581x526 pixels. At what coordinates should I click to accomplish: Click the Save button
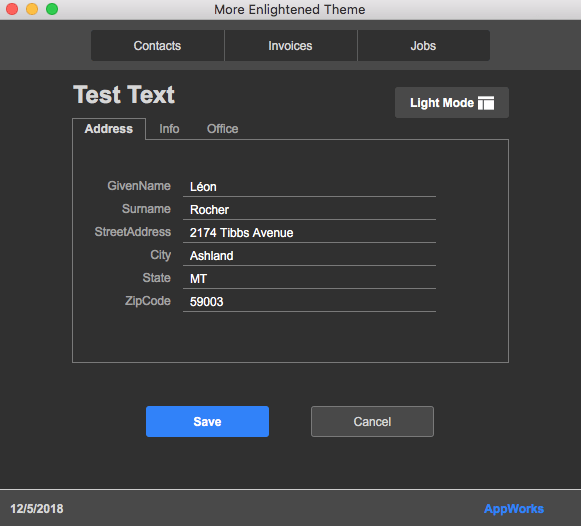[208, 422]
